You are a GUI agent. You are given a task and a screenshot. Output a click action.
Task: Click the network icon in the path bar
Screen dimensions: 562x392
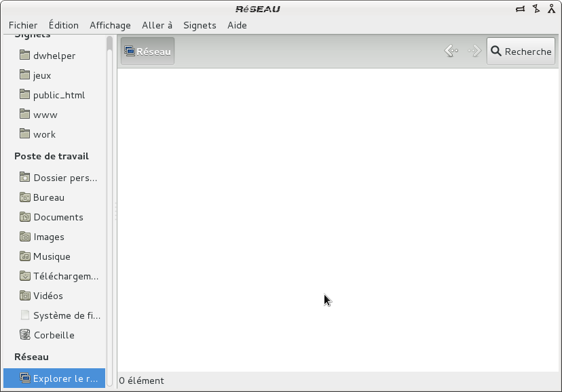(x=130, y=51)
